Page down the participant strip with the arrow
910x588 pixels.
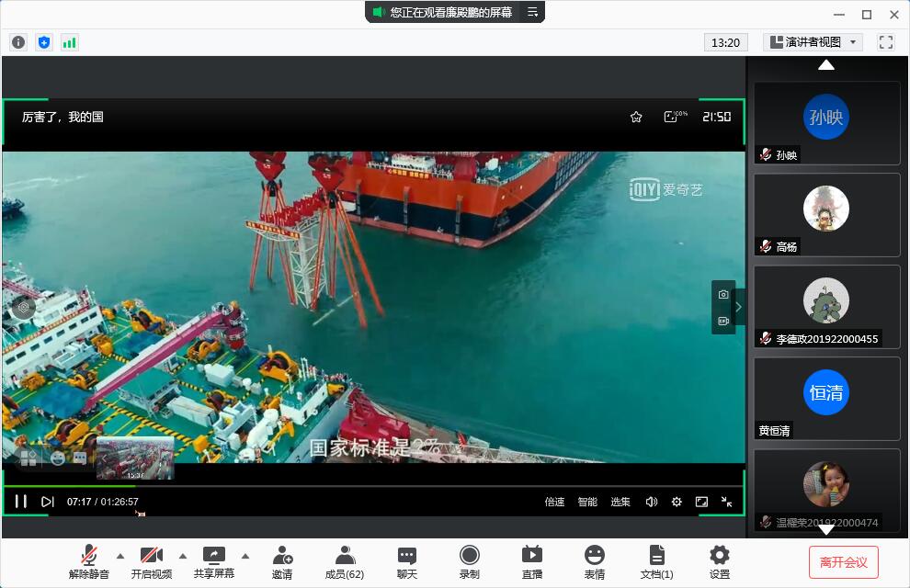(x=825, y=529)
